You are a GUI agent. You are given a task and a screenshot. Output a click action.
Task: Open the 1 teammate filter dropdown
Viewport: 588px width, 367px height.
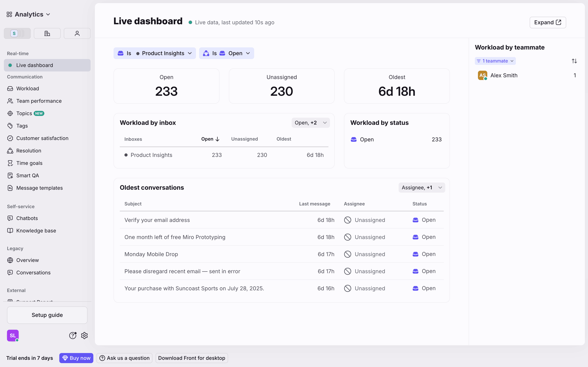(x=495, y=61)
